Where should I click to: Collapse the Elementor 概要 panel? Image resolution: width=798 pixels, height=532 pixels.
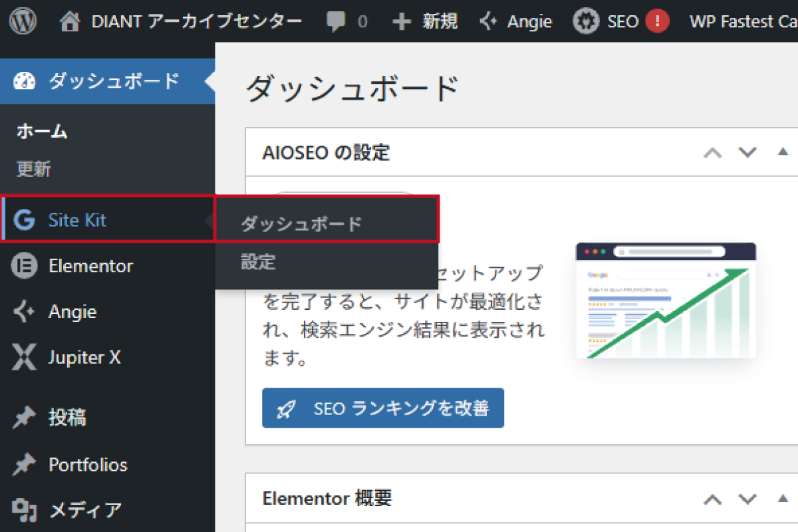[x=783, y=497]
